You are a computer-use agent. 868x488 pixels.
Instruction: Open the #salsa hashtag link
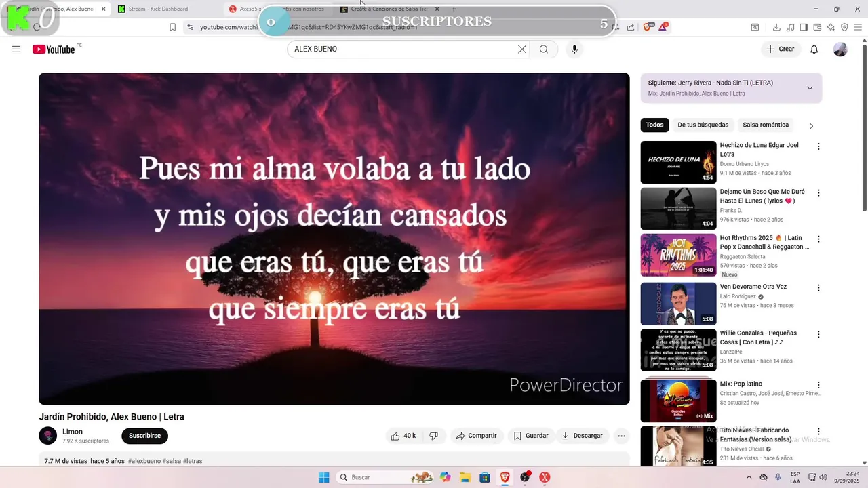point(172,461)
